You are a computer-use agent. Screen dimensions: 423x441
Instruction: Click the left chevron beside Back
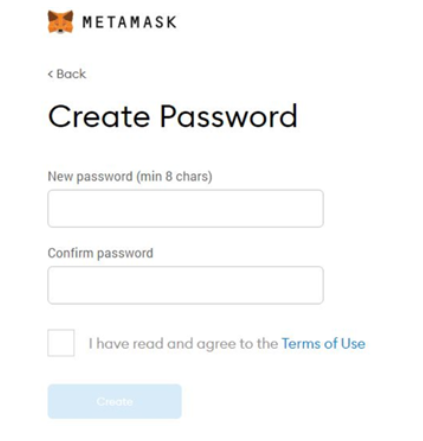(x=50, y=74)
